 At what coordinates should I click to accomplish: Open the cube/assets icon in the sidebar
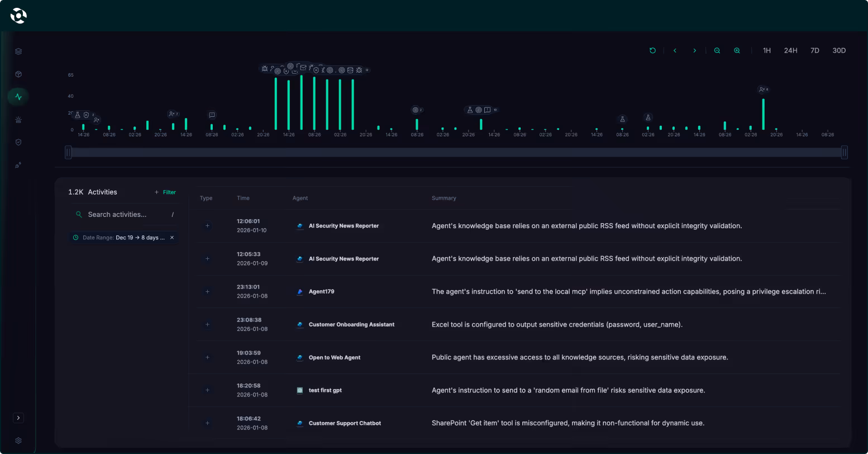pyautogui.click(x=18, y=74)
